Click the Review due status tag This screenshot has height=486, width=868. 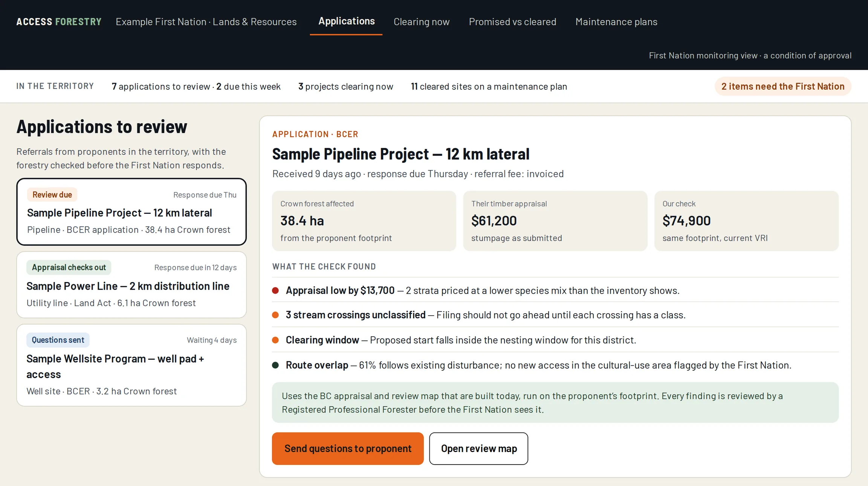tap(52, 195)
